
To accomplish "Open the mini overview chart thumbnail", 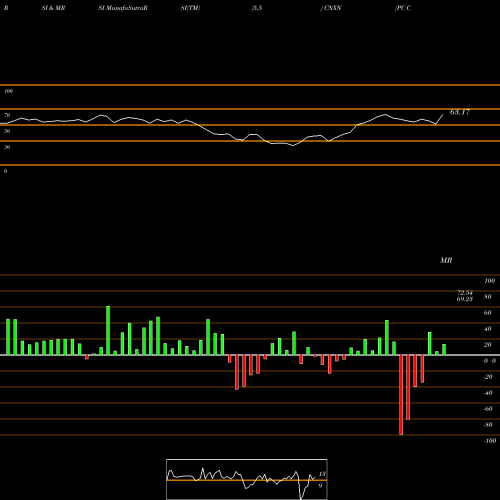I will 247,479.
